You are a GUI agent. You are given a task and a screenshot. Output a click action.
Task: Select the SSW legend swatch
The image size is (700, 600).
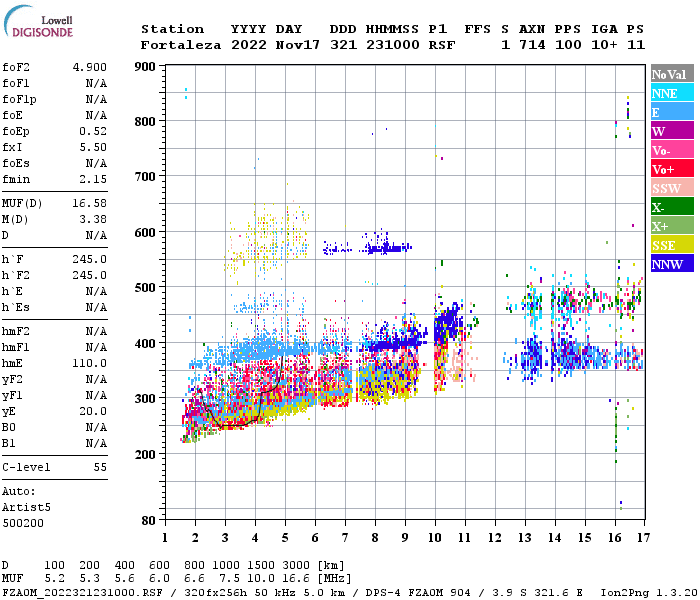click(x=672, y=188)
